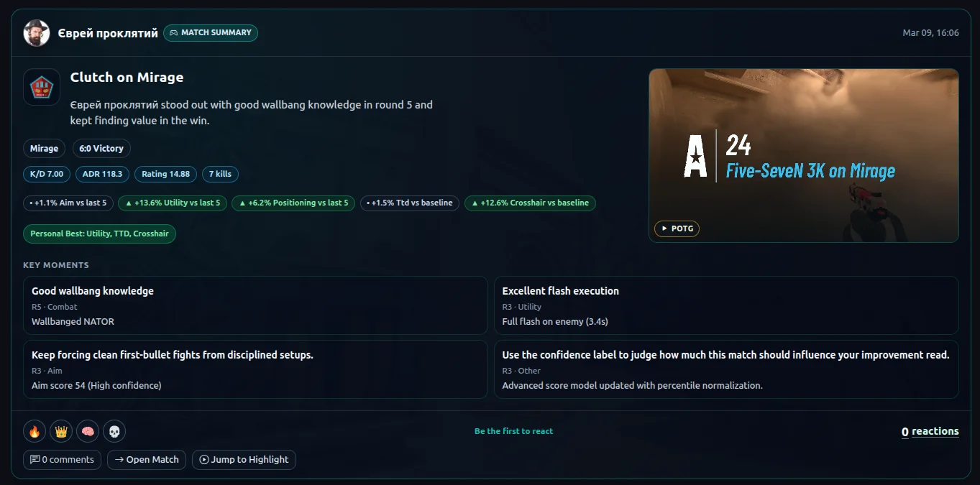Viewport: 980px width, 485px height.
Task: Select the Aim score 54 key moment
Action: tap(255, 369)
